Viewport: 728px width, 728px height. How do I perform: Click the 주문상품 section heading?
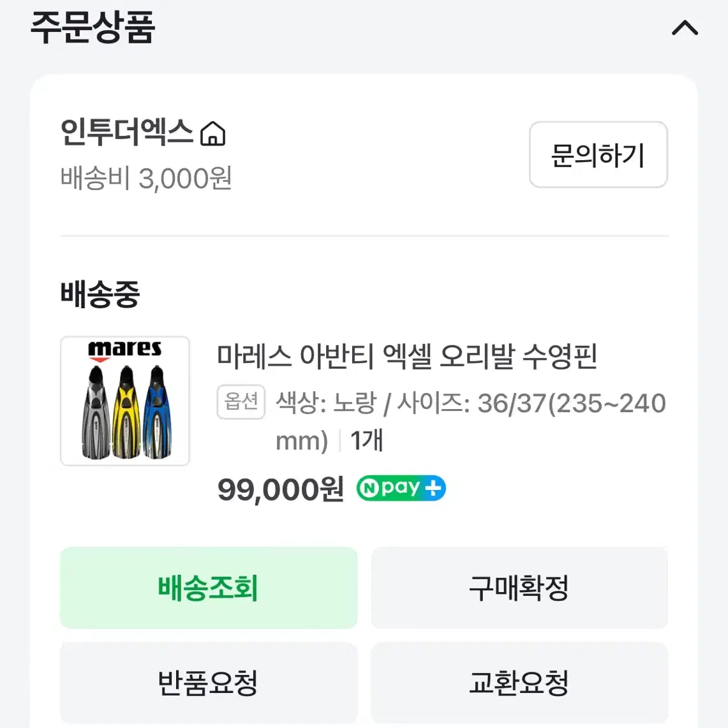pyautogui.click(x=93, y=27)
